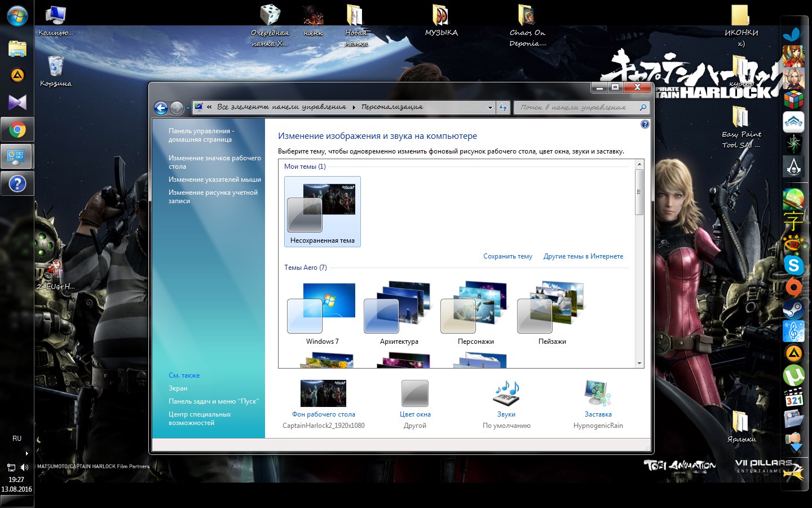Open the blue treble clef dock icon

[794, 331]
